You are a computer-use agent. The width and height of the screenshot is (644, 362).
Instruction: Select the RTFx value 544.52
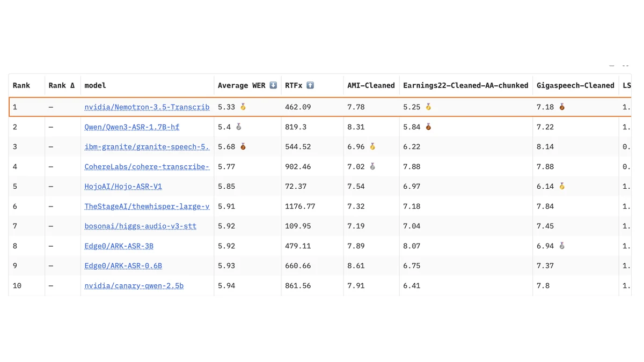[298, 146]
